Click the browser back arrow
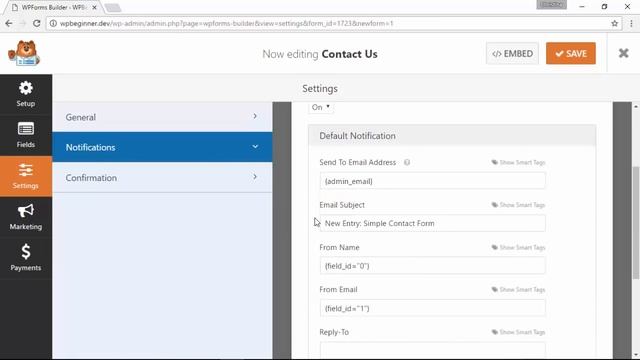640x360 pixels. pyautogui.click(x=9, y=23)
